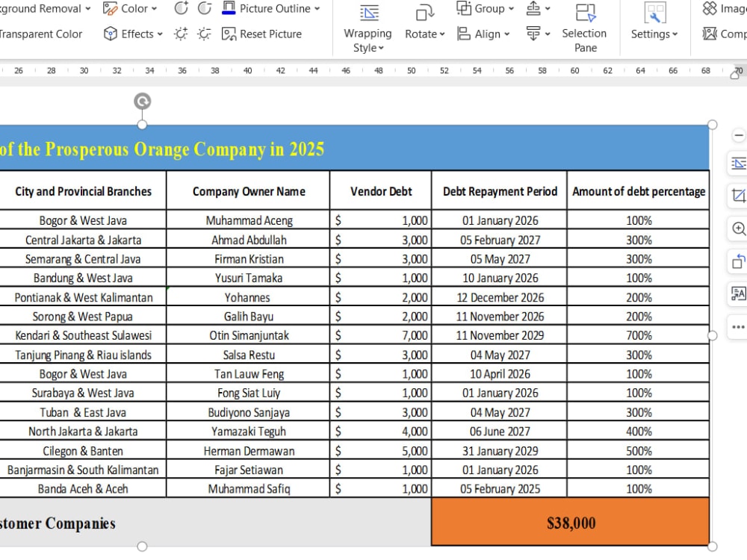Click the 'Cilegon & Banten' cell
747x560 pixels.
[x=83, y=450]
